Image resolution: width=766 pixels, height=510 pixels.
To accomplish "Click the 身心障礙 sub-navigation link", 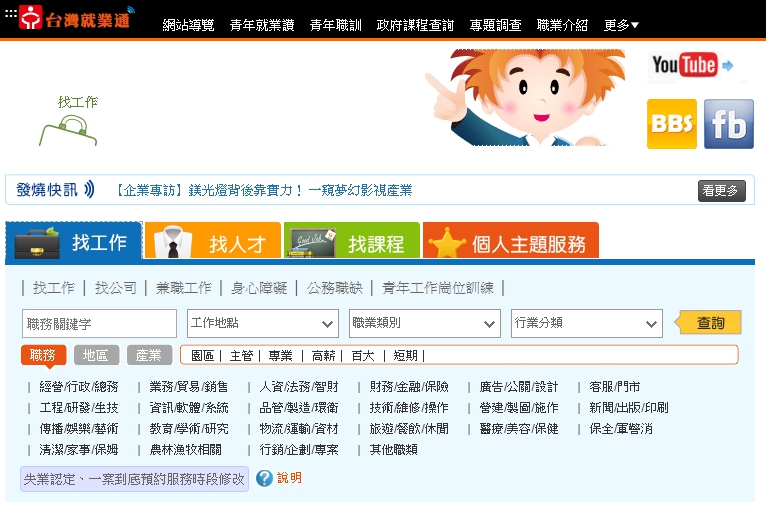I will pyautogui.click(x=259, y=288).
